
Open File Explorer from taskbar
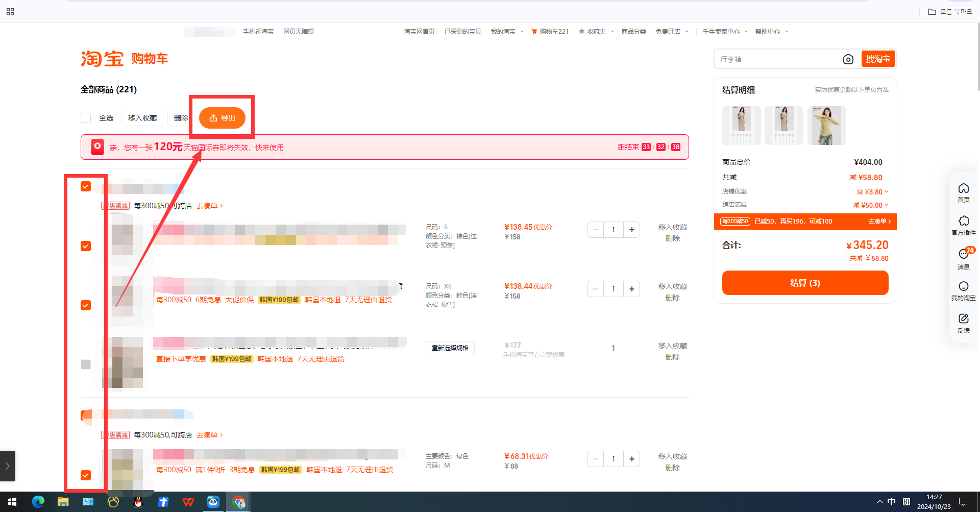point(63,502)
